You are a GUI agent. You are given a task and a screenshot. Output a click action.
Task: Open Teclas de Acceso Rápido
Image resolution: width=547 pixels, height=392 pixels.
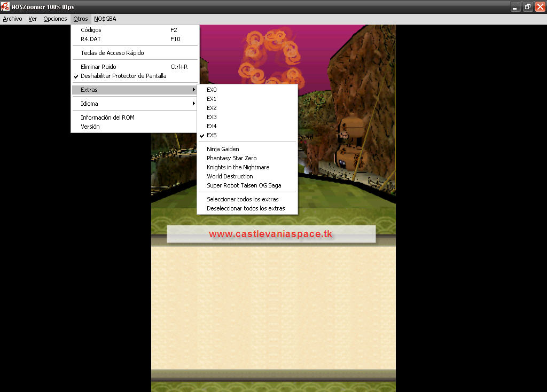tap(135, 53)
